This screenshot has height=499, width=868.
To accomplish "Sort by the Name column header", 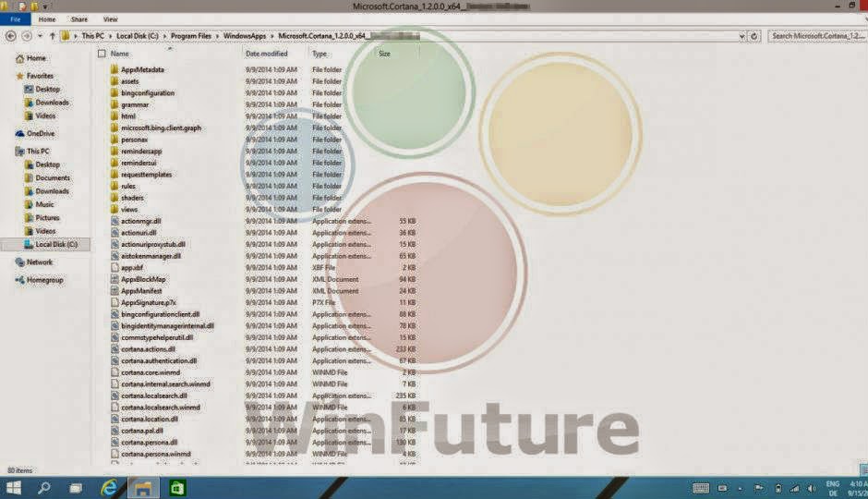I will (119, 54).
